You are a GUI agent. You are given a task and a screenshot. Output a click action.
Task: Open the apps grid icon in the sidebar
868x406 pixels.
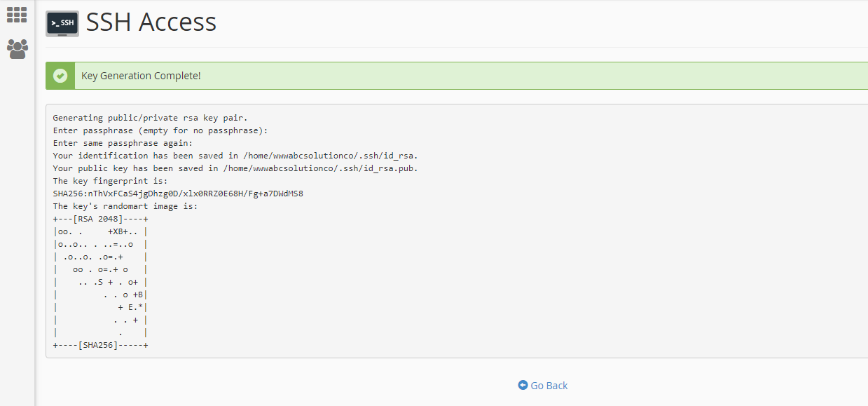(x=17, y=15)
